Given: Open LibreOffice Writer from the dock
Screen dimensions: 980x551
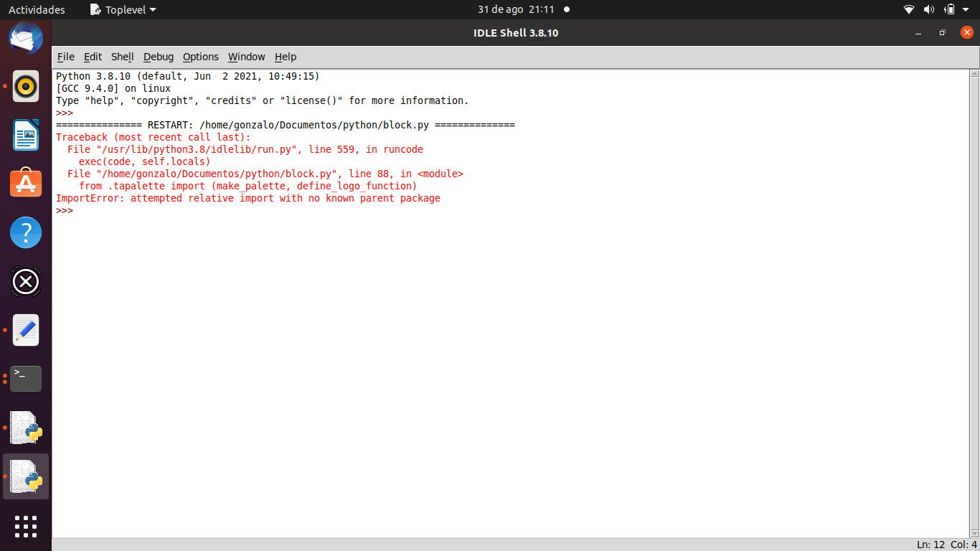Looking at the screenshot, I should (26, 135).
